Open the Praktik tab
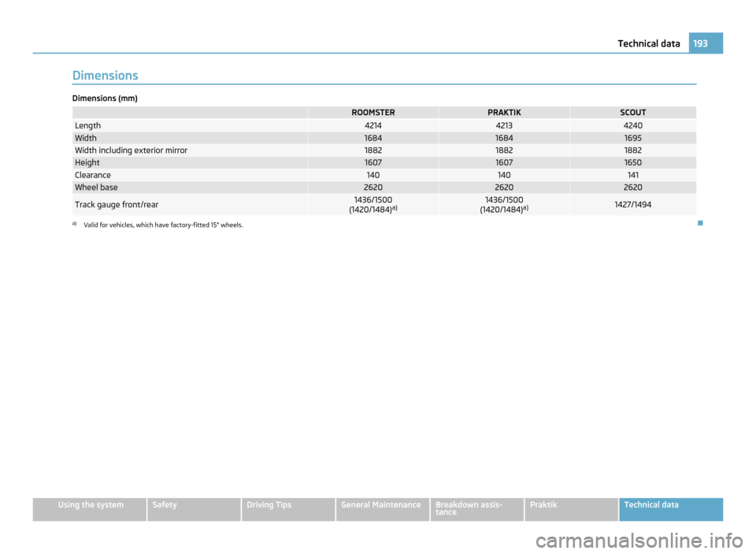This screenshot has height=554, width=756. (572, 509)
